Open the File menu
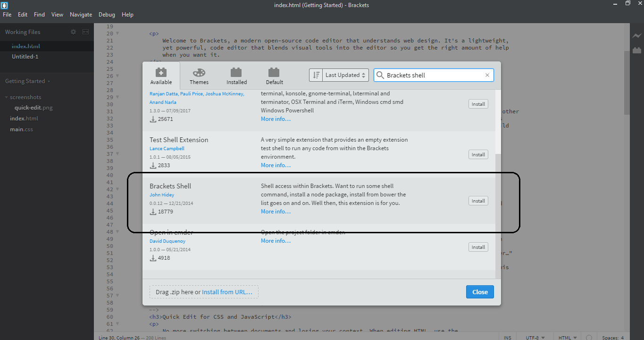Screen dimensions: 644x340 7,15
